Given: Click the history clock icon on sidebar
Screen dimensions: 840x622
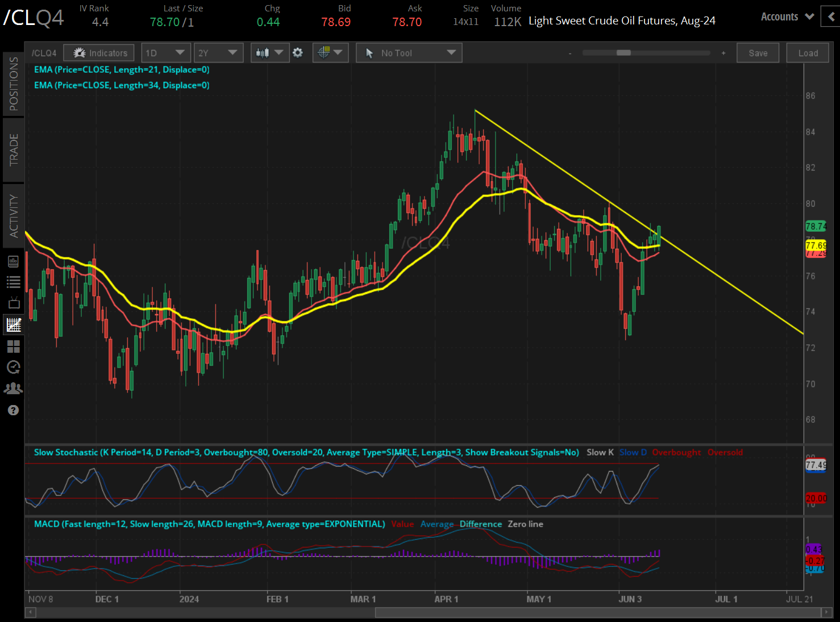Looking at the screenshot, I should [x=14, y=368].
